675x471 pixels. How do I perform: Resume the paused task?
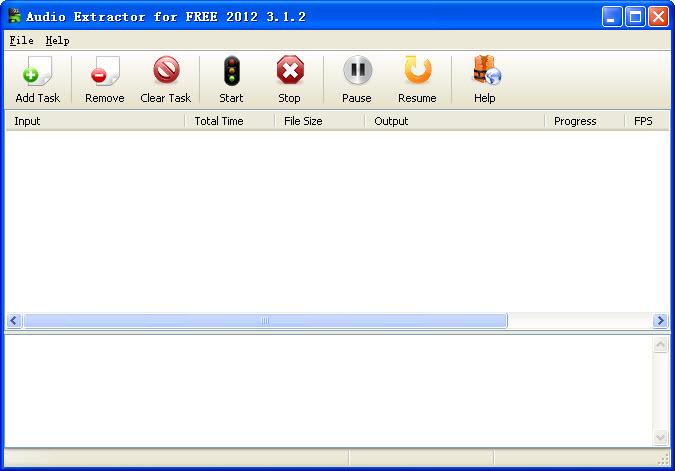click(417, 72)
